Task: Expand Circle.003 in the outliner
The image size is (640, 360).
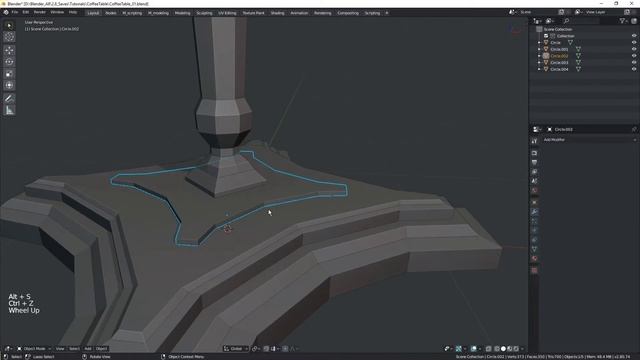Action: click(539, 62)
